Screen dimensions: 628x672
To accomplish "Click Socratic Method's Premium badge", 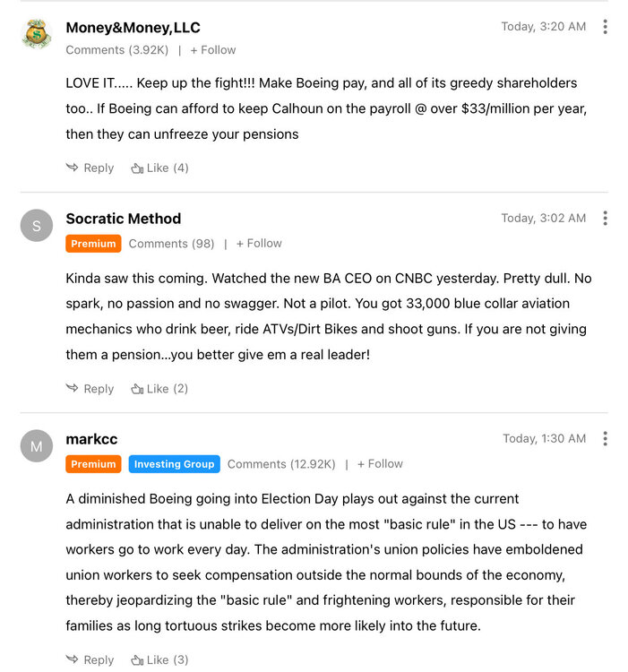I will tap(93, 244).
